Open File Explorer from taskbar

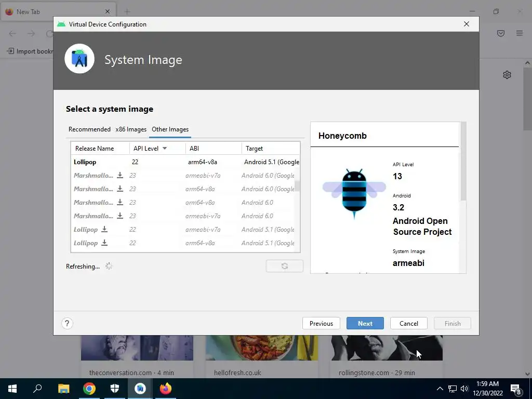click(63, 389)
